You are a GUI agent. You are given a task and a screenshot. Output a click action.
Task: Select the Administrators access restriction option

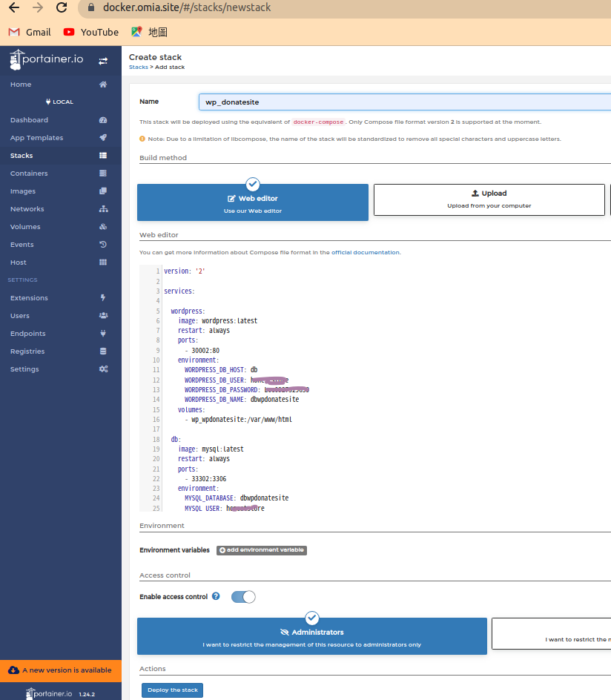[x=312, y=636]
